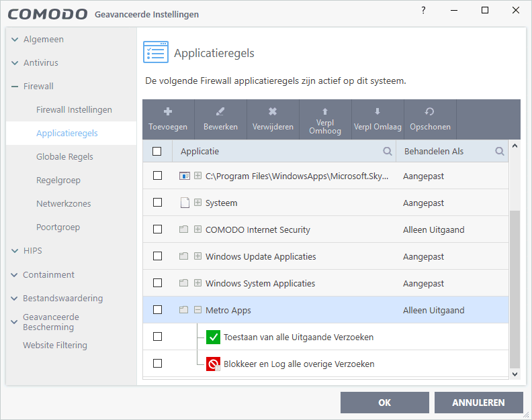Click the ANNULEREN button
This screenshot has width=532, height=420.
pyautogui.click(x=478, y=403)
